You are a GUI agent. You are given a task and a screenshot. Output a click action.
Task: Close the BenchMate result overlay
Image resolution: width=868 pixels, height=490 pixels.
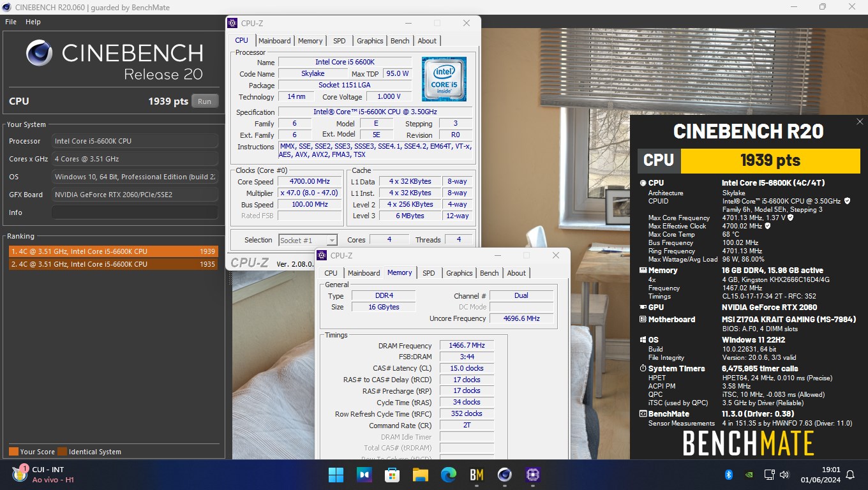click(x=860, y=121)
